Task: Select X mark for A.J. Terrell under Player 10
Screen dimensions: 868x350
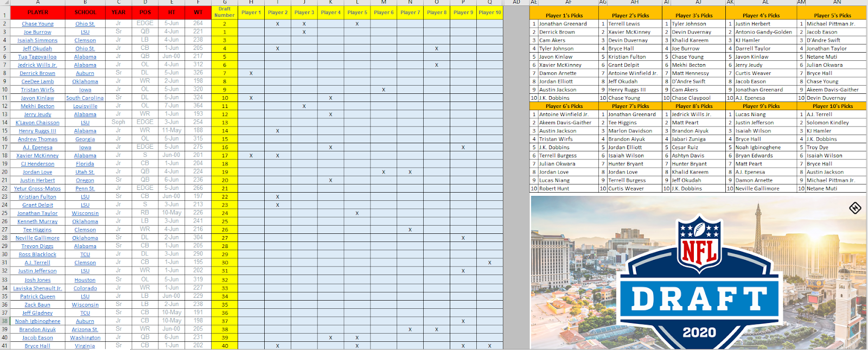Action: tap(490, 263)
